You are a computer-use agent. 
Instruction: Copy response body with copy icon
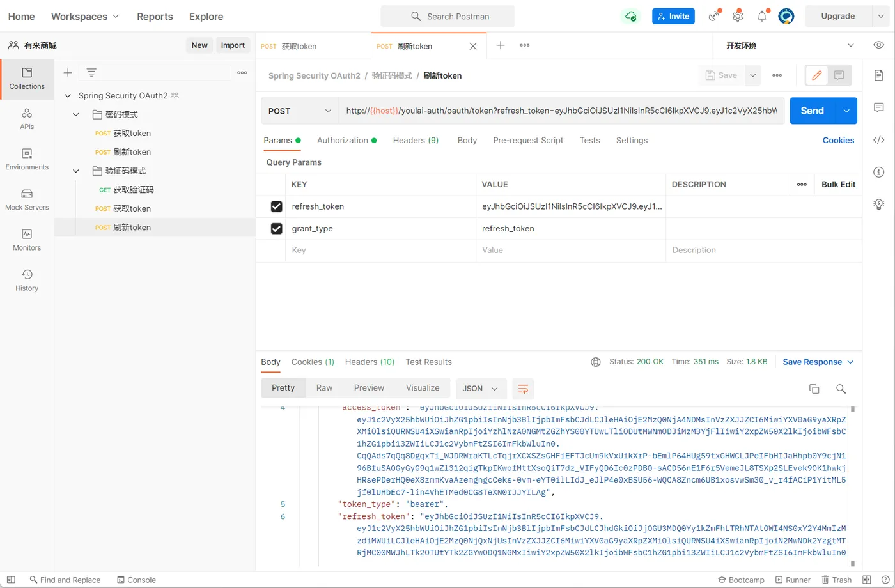[814, 389]
